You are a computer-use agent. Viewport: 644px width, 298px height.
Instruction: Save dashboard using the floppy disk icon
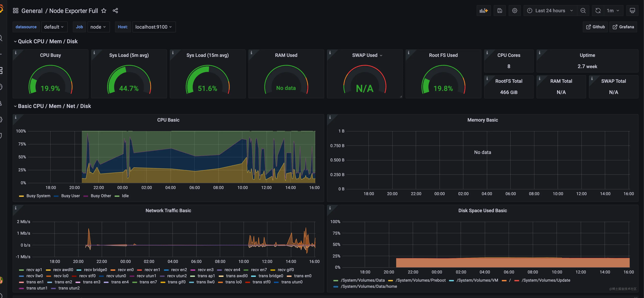pos(500,11)
